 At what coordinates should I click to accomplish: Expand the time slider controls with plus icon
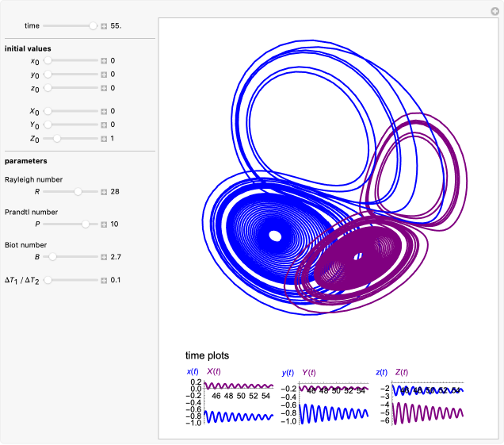104,26
